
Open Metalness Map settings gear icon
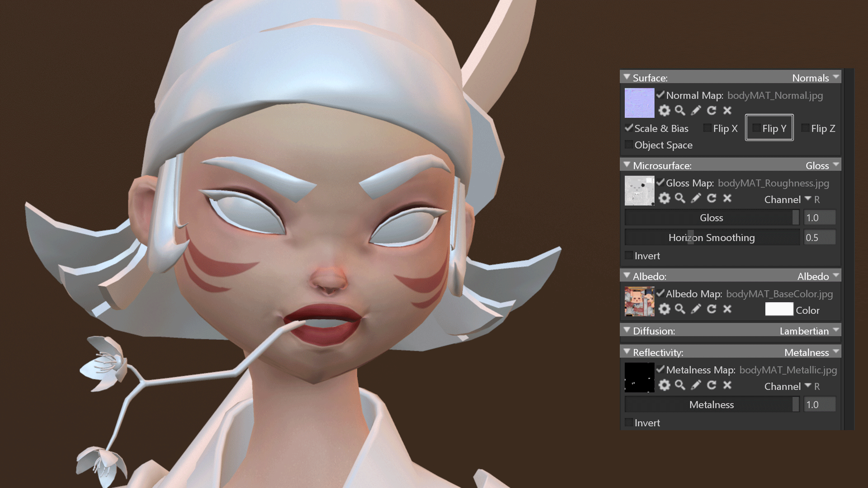pos(664,385)
